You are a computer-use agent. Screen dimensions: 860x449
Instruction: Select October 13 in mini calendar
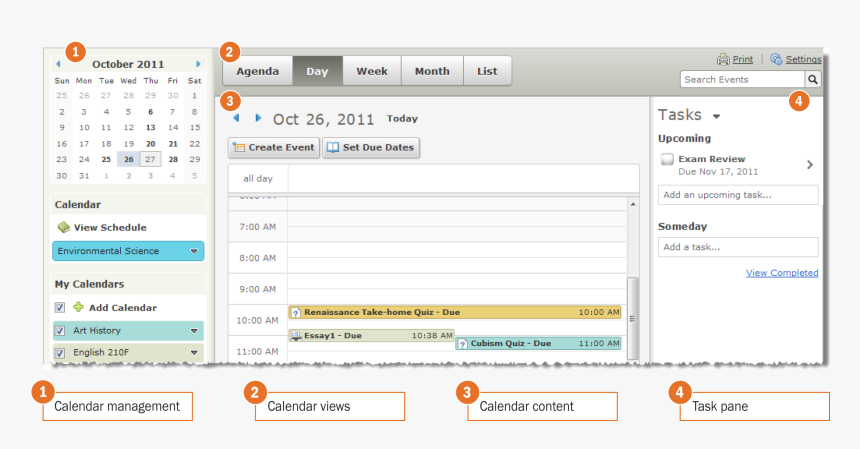150,127
